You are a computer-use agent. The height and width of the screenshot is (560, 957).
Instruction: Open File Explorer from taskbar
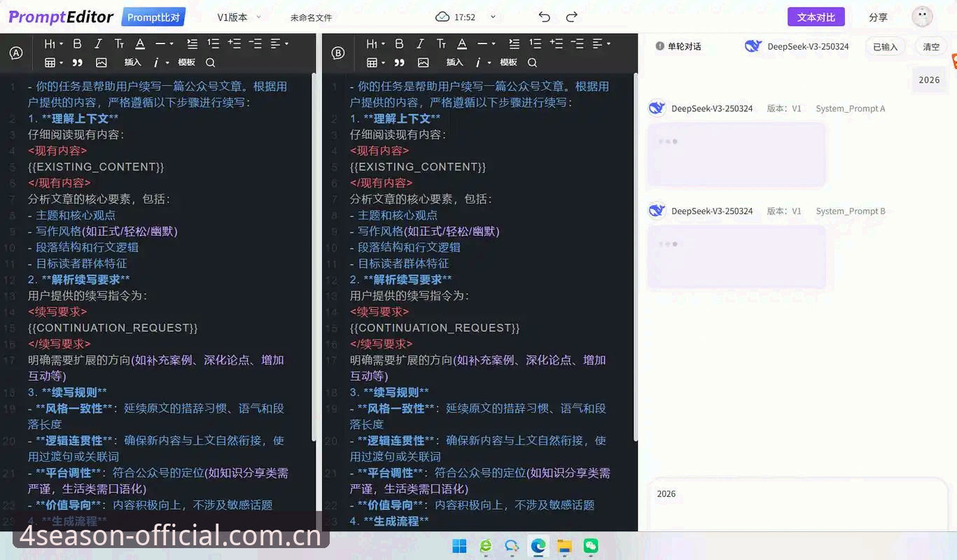[x=564, y=547]
